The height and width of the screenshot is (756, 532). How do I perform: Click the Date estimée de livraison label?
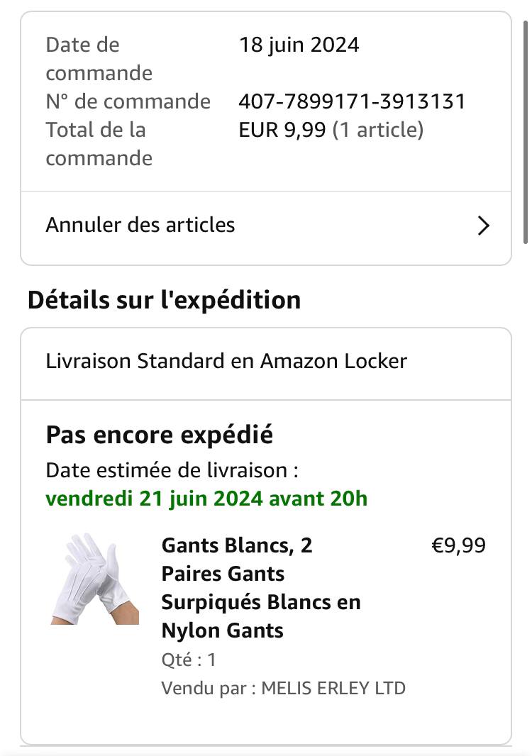coord(172,469)
